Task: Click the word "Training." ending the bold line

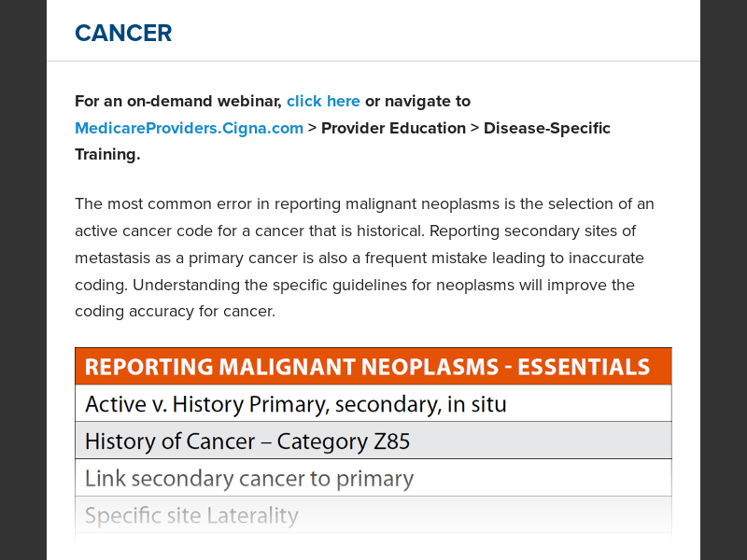Action: click(107, 155)
